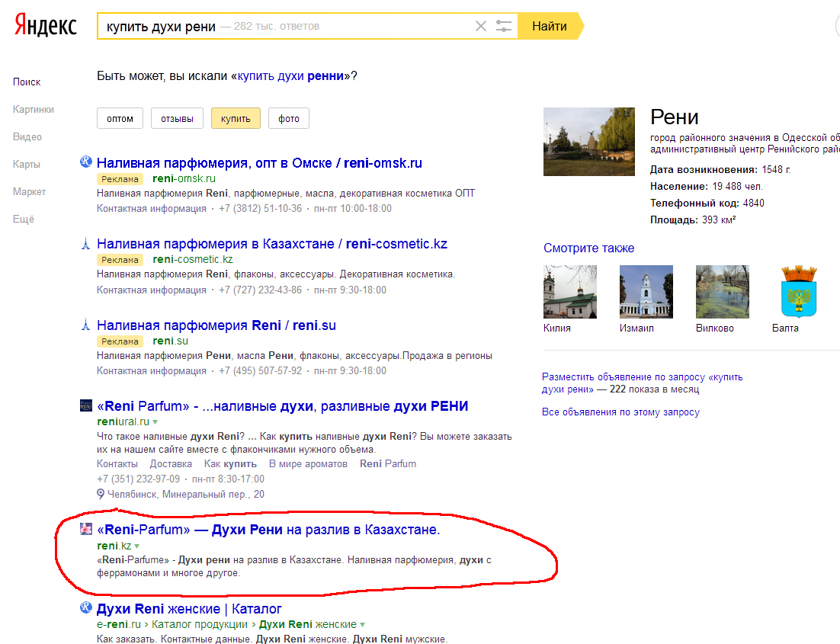Open the Измаил thumbnail
The image size is (840, 644).
click(646, 292)
